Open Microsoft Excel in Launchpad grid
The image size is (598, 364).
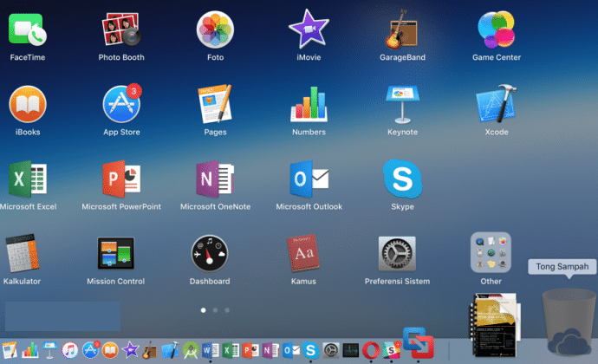(28, 179)
